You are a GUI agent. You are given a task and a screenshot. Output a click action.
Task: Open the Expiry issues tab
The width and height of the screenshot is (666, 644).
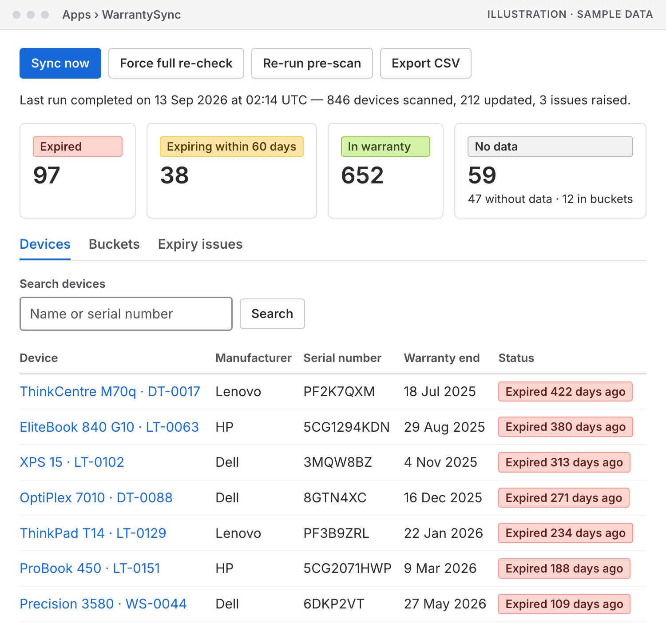[200, 244]
